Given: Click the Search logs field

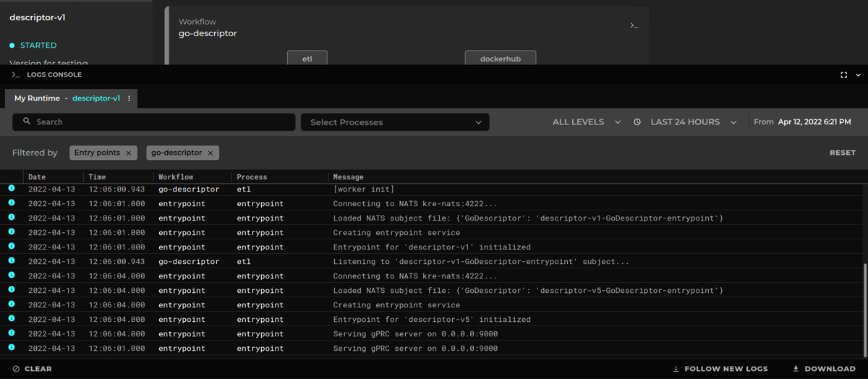Looking at the screenshot, I should point(153,122).
